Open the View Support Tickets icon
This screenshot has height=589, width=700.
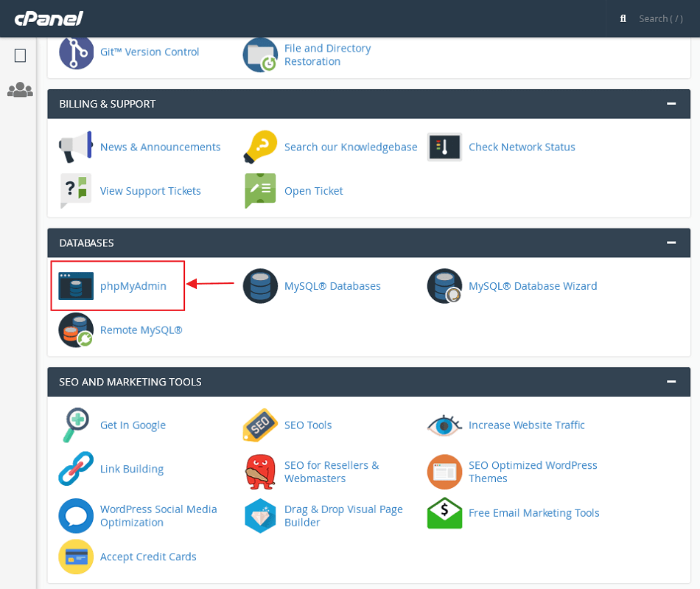pos(76,191)
